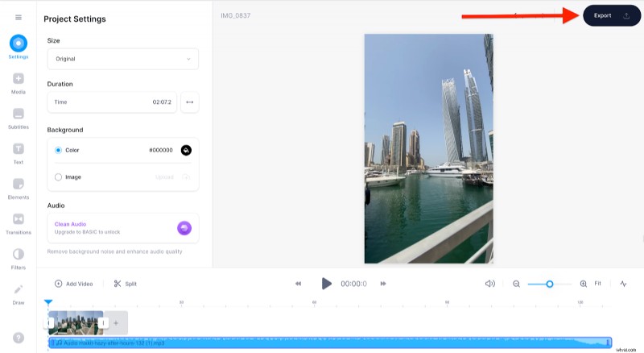Select the video clip thumbnail on the timeline
Image resolution: width=644 pixels, height=353 pixels.
76,323
